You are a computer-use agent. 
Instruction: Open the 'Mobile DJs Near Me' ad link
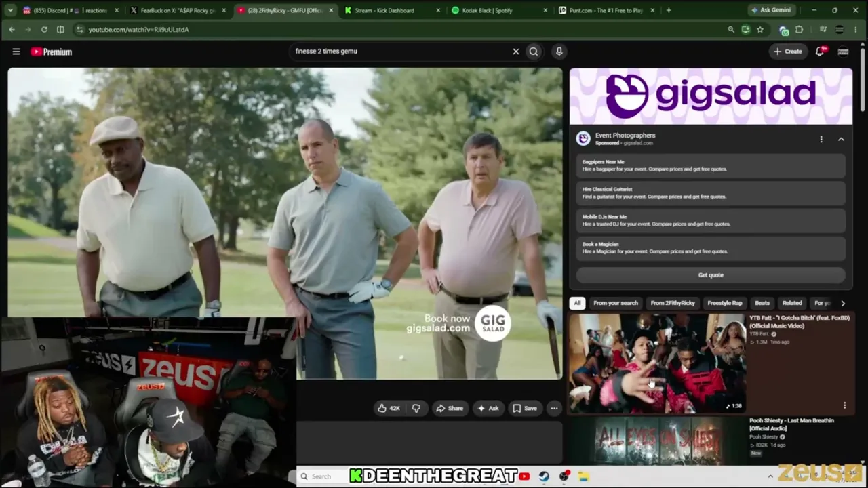(711, 220)
